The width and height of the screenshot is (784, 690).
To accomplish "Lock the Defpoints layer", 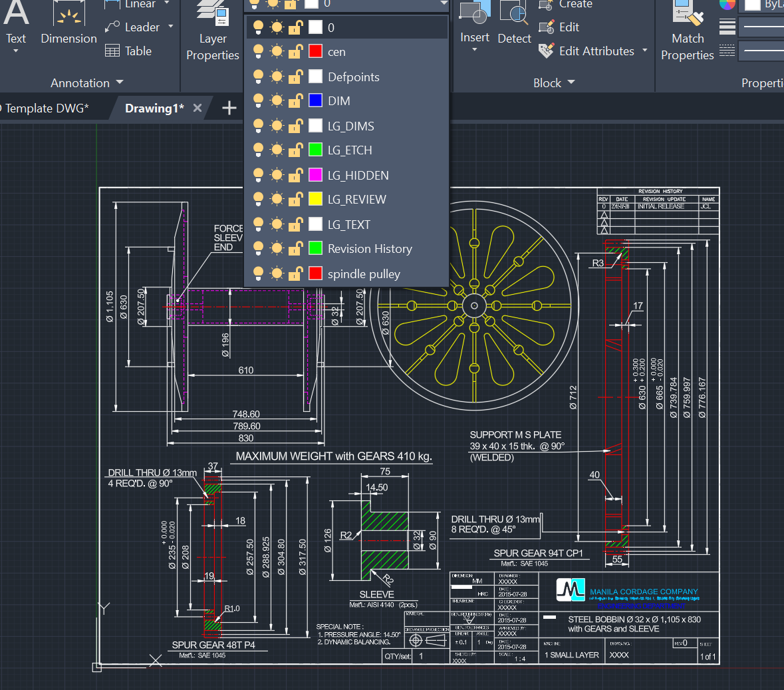I will (295, 76).
